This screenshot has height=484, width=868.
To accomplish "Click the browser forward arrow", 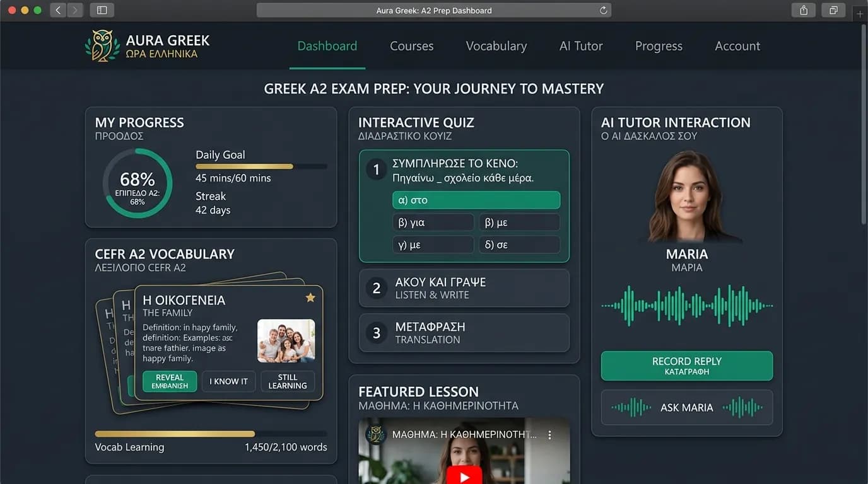I will [x=75, y=10].
